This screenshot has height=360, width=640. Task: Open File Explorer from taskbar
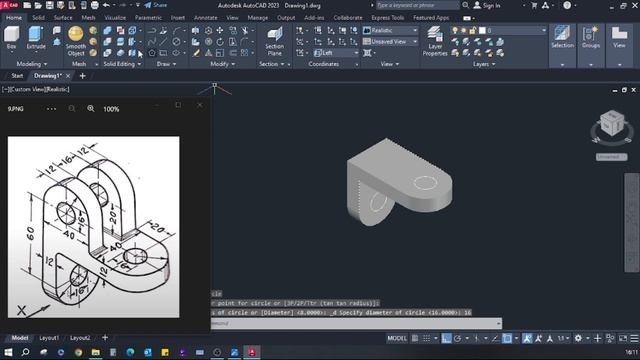tap(96, 352)
